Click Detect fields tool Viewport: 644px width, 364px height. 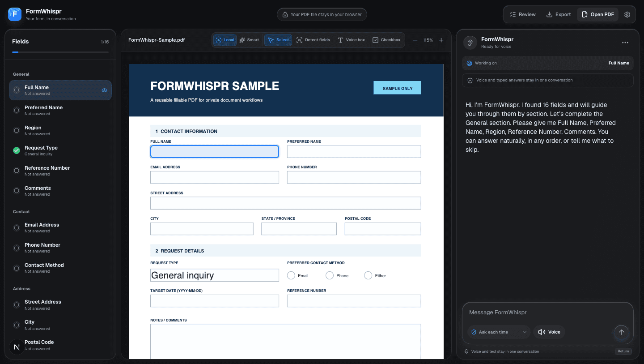[x=313, y=40]
